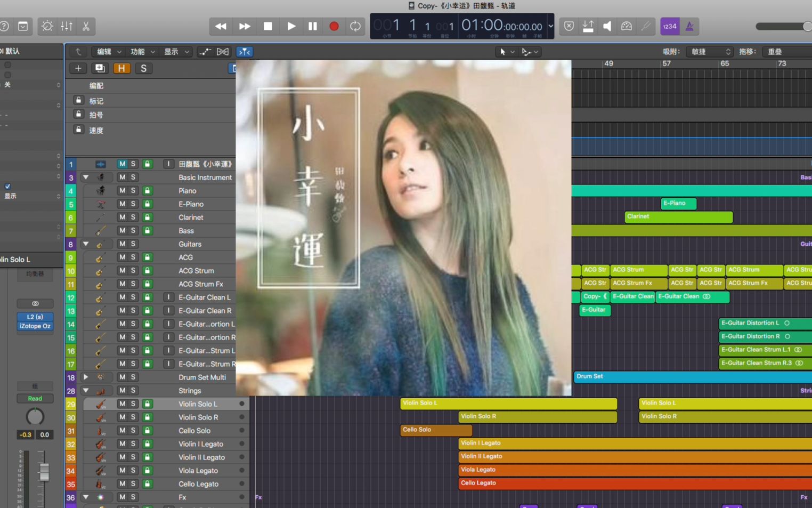Solo the Clarinet track
Screen dimensions: 812x508
[x=133, y=217]
